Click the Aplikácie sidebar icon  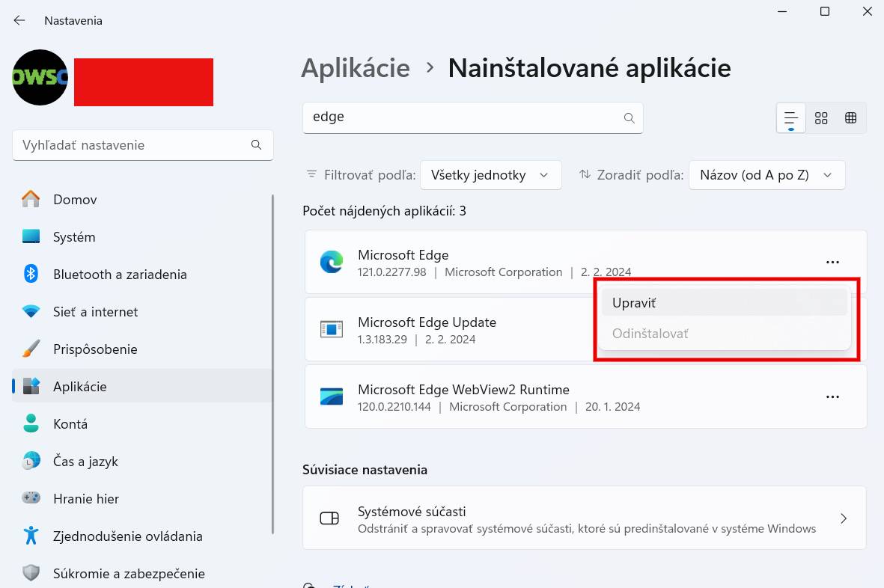31,386
